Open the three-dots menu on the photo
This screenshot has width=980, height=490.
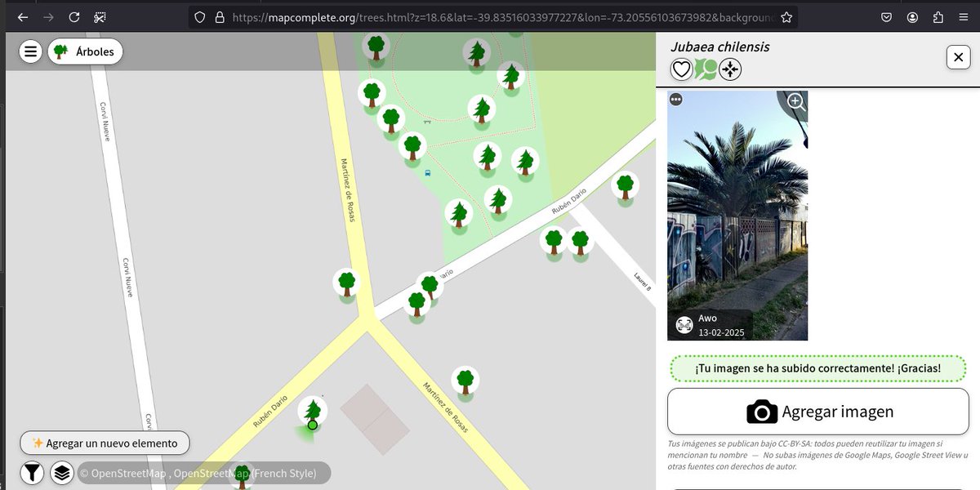[x=676, y=100]
